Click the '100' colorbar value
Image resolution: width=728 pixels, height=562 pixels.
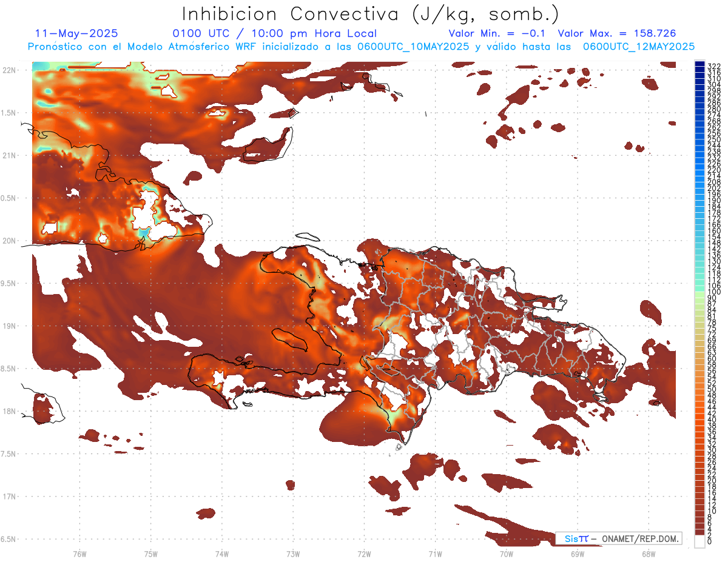coord(714,292)
